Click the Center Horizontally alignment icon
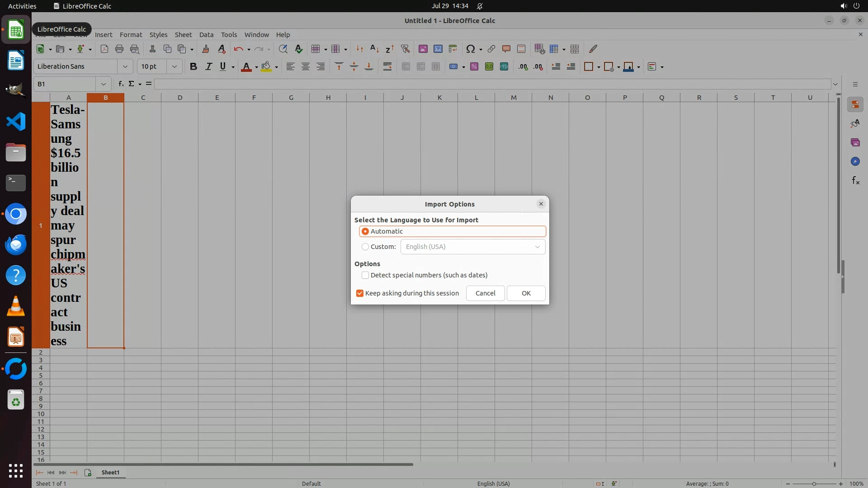Image resolution: width=868 pixels, height=488 pixels. [x=306, y=66]
